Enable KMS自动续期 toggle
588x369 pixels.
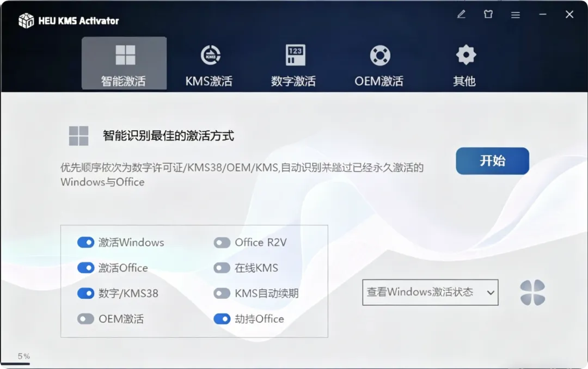pyautogui.click(x=222, y=293)
